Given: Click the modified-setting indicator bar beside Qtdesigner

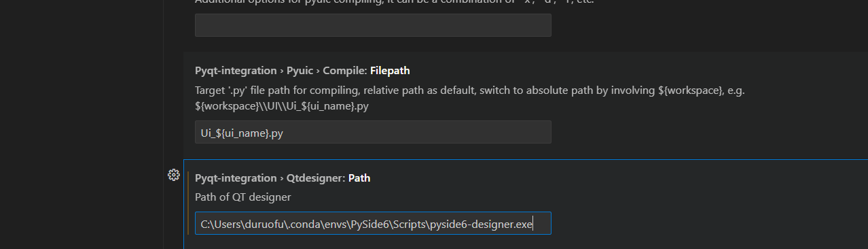Looking at the screenshot, I should pos(189,203).
